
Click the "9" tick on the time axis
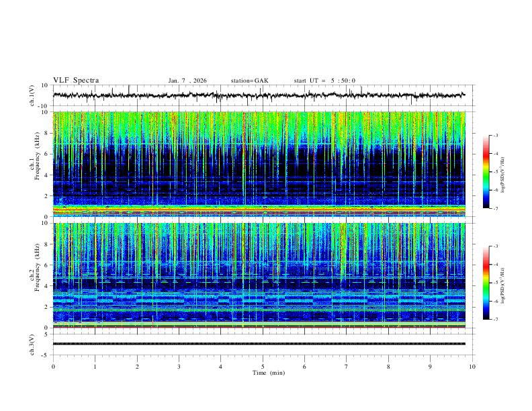point(430,367)
